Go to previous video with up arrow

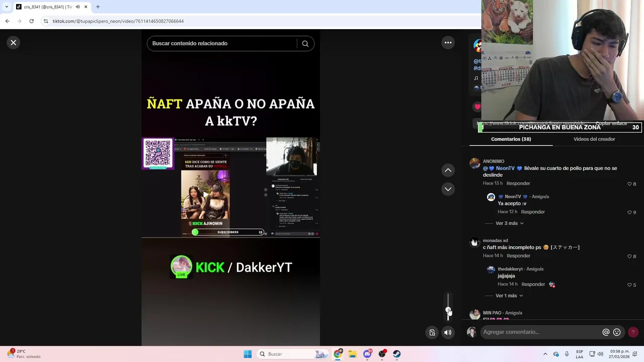448,170
